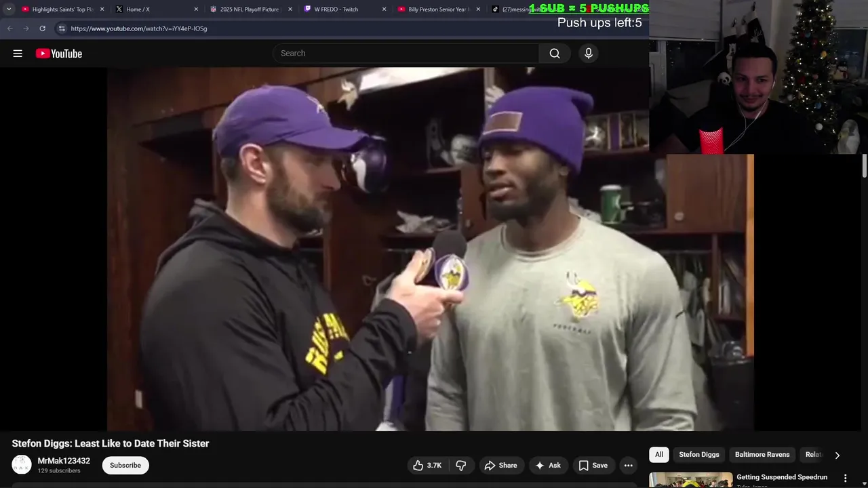868x488 pixels.
Task: Switch to Billy Preston Senior Year tab
Action: click(437, 9)
